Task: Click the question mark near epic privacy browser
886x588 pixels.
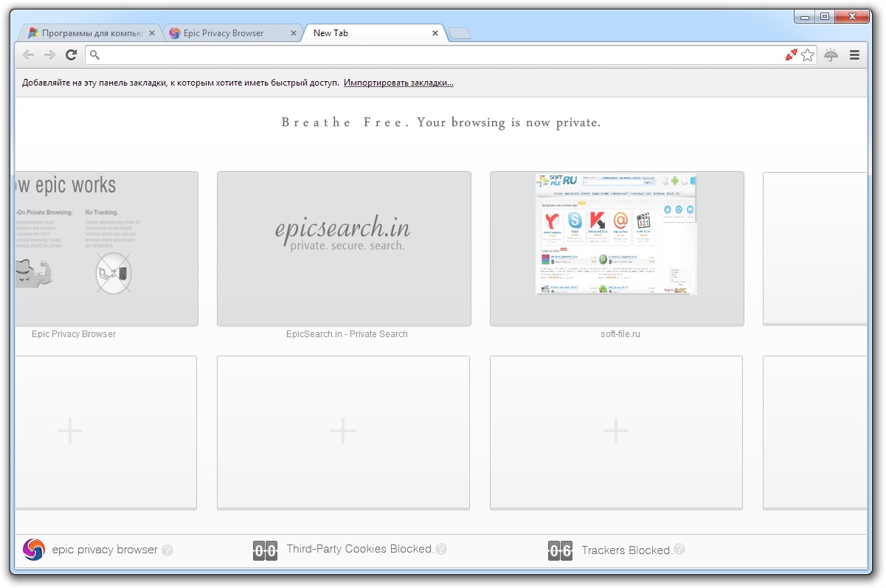Action: tap(168, 550)
